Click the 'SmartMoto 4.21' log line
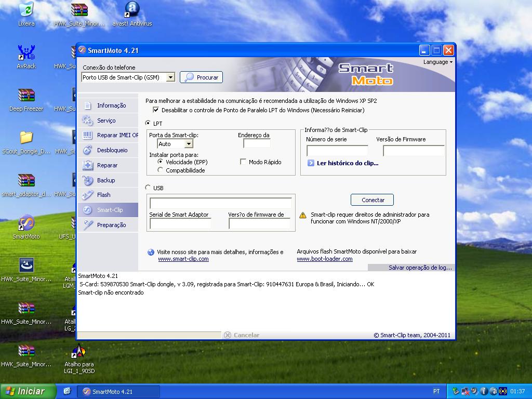The width and height of the screenshot is (532, 399). coord(98,276)
